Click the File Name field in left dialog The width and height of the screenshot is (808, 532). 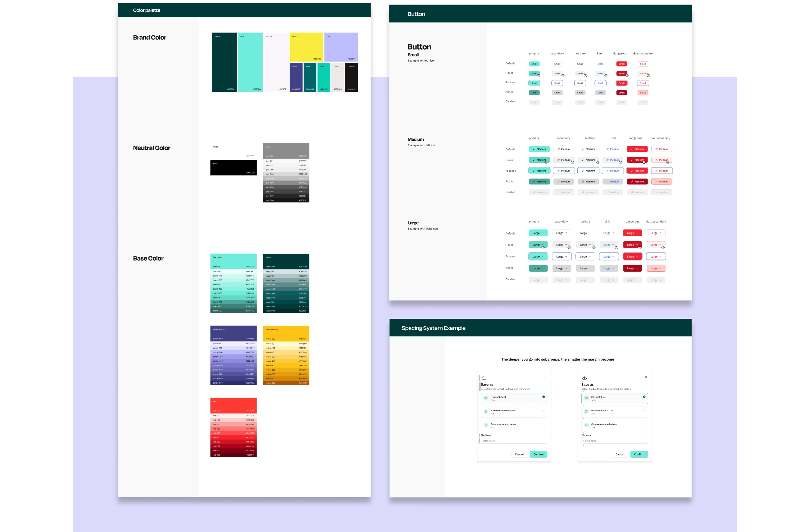point(514,441)
